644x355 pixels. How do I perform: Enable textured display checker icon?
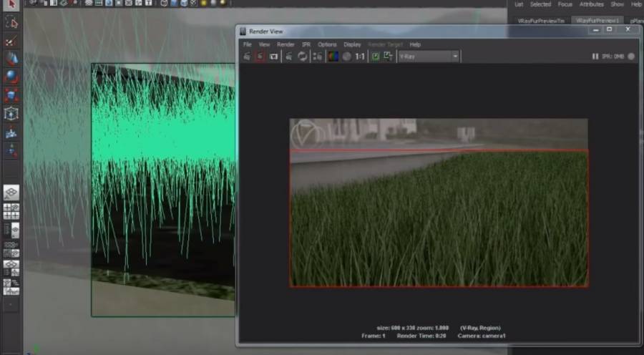coord(194,3)
